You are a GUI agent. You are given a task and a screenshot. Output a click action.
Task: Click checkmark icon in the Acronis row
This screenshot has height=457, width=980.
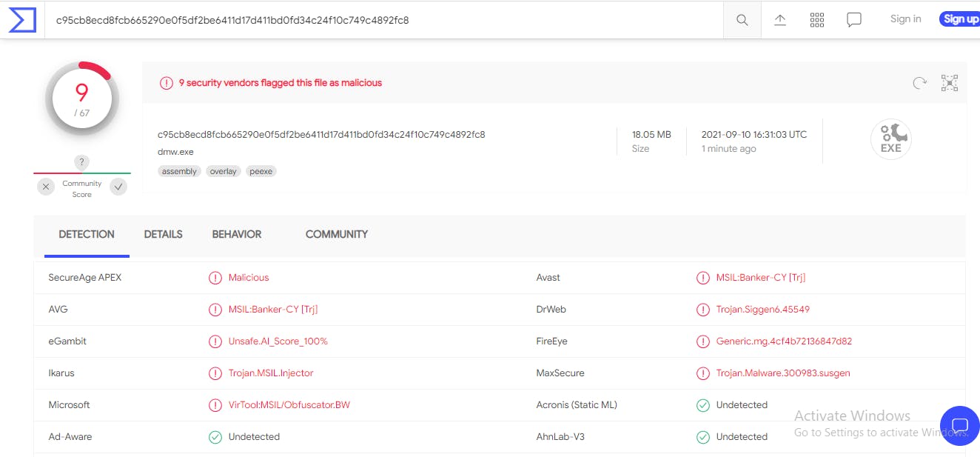coord(703,405)
